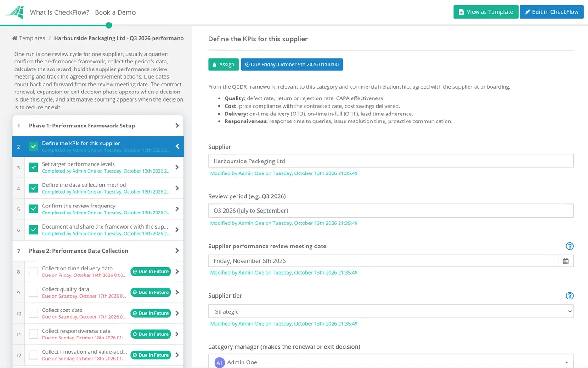
Task: Click Due In Future badge on on-time delivery
Action: (x=151, y=271)
